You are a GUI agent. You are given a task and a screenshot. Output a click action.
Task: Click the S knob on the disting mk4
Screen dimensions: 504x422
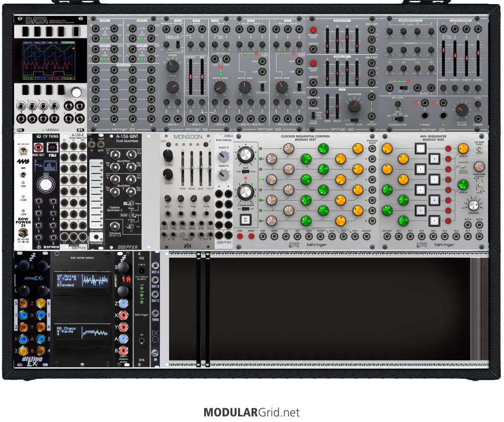pos(123,267)
